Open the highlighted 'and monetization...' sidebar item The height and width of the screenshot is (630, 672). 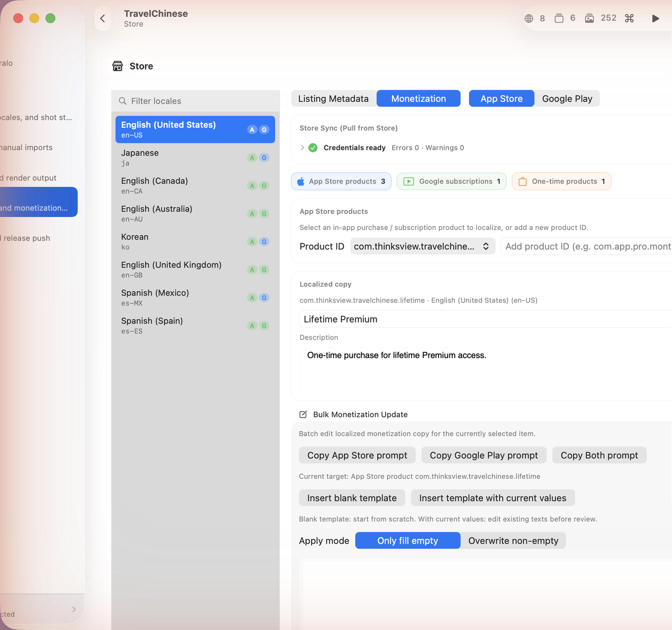(x=38, y=202)
